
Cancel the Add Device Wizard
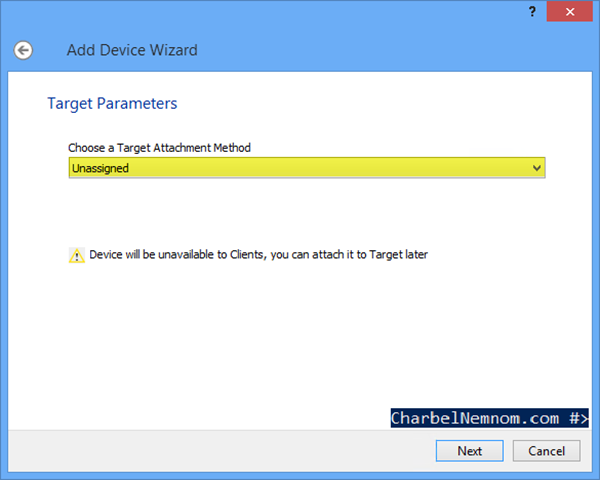(546, 451)
